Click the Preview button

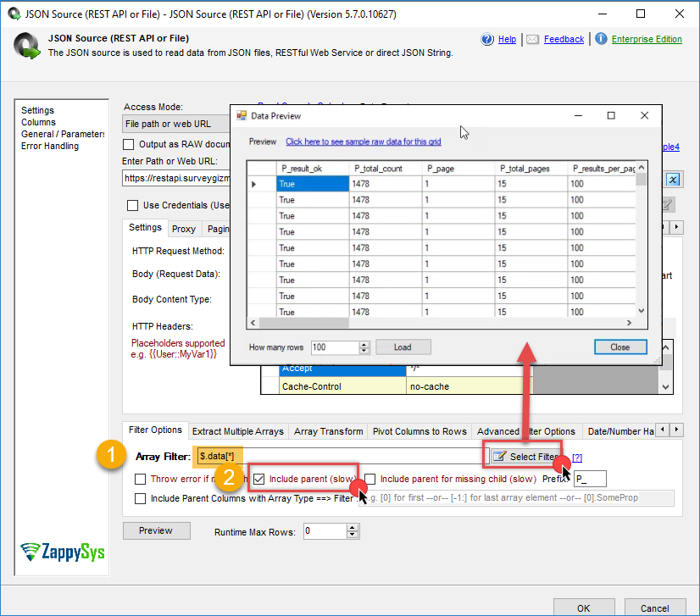[x=156, y=530]
